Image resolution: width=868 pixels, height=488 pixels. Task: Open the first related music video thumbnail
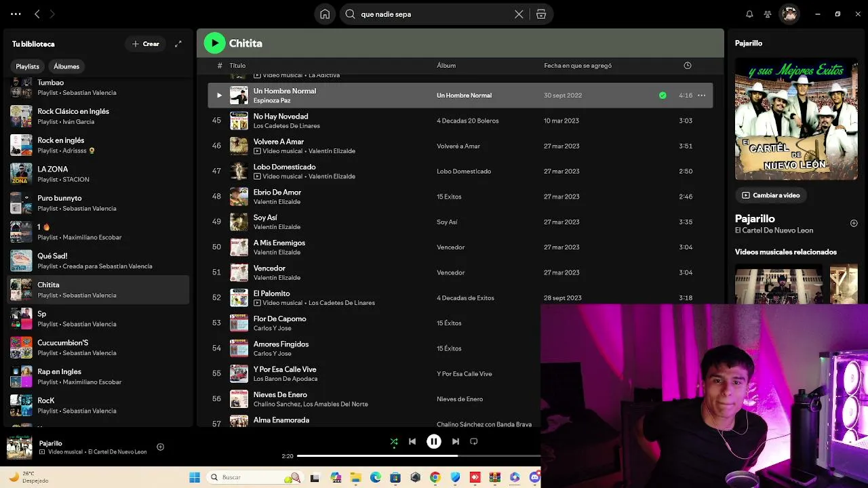pos(779,284)
